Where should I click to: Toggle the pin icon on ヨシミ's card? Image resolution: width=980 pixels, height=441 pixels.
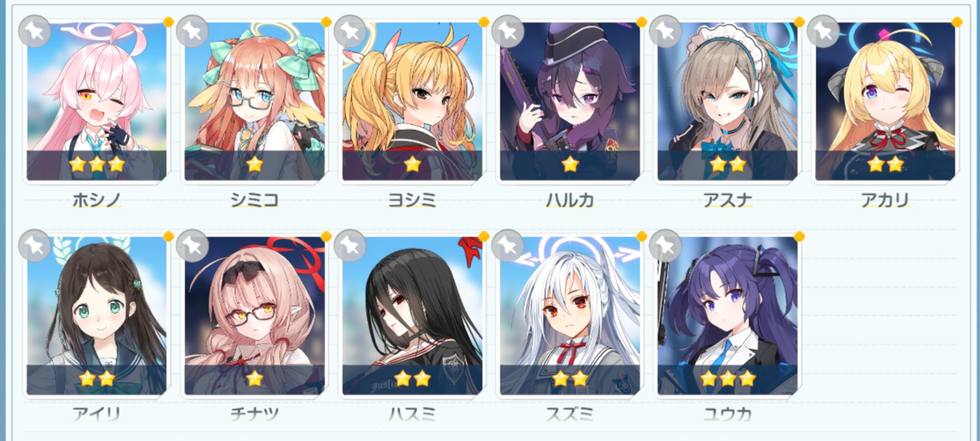coord(350,31)
